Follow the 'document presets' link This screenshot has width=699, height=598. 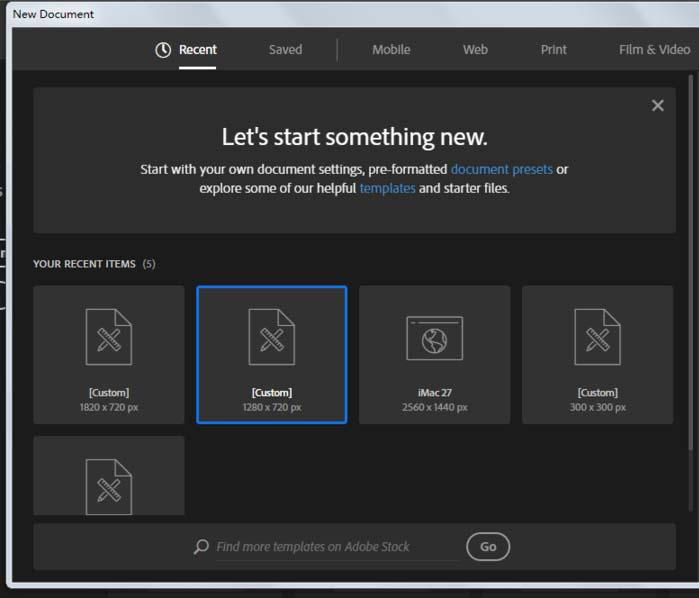coord(502,169)
